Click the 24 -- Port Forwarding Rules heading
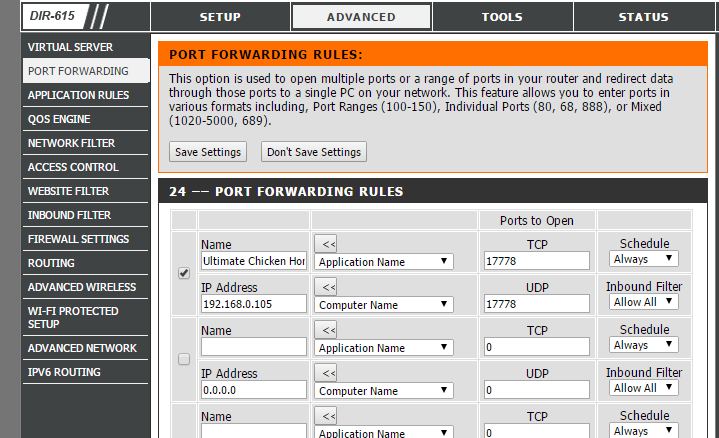This screenshot has width=719, height=438. point(286,191)
